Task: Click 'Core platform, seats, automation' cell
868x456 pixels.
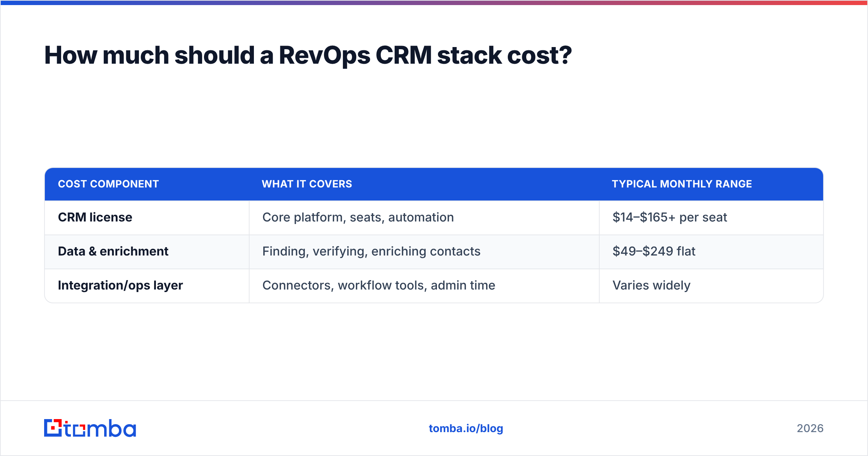Action: (424, 218)
